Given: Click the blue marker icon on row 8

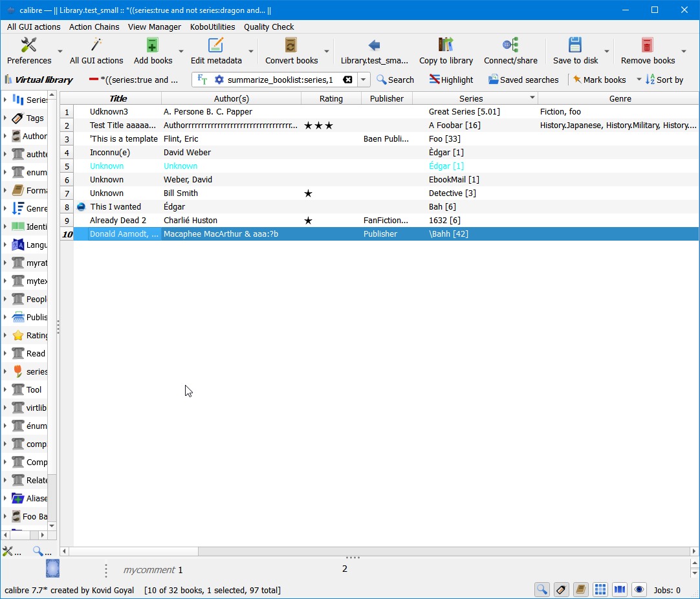Looking at the screenshot, I should (x=81, y=206).
